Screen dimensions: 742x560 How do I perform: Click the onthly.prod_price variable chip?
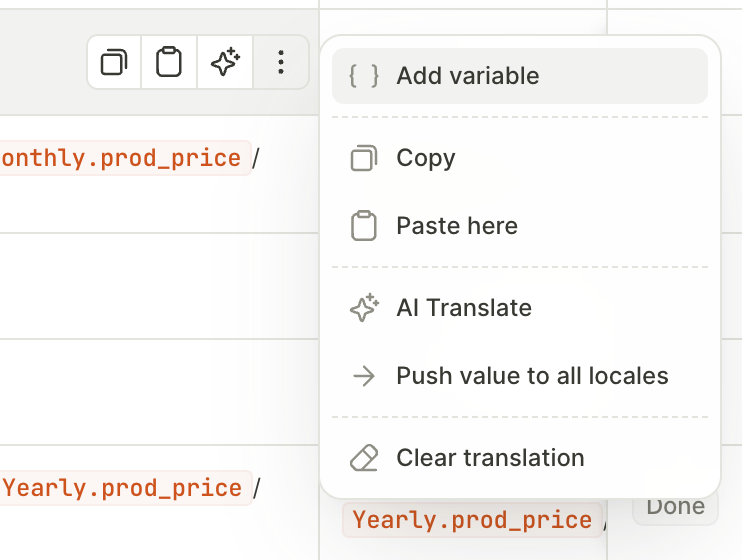(124, 158)
